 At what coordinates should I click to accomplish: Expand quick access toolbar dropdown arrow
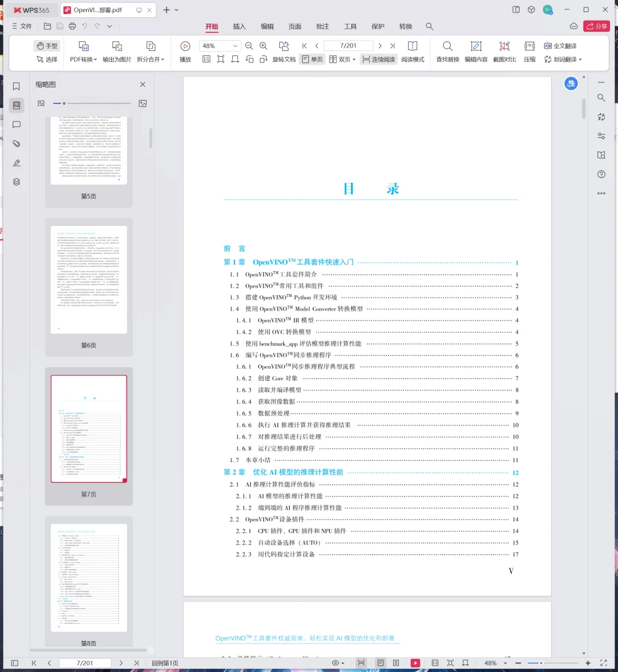pos(110,26)
